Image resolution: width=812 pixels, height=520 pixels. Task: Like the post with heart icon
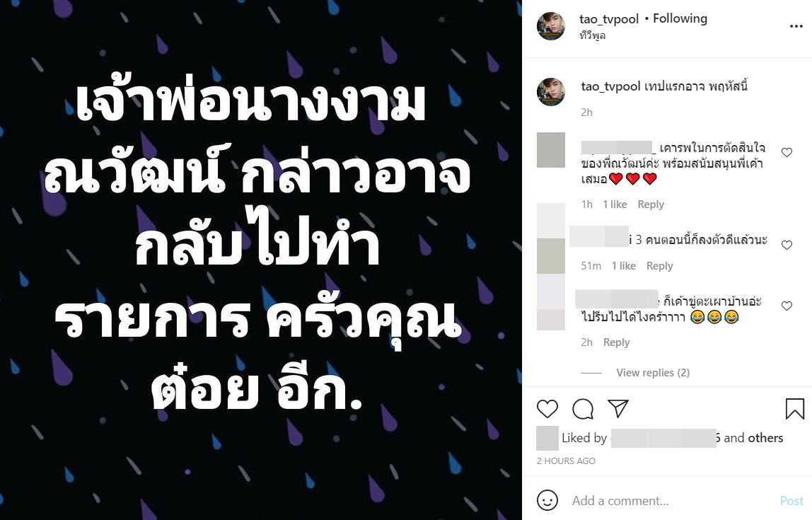pyautogui.click(x=547, y=409)
